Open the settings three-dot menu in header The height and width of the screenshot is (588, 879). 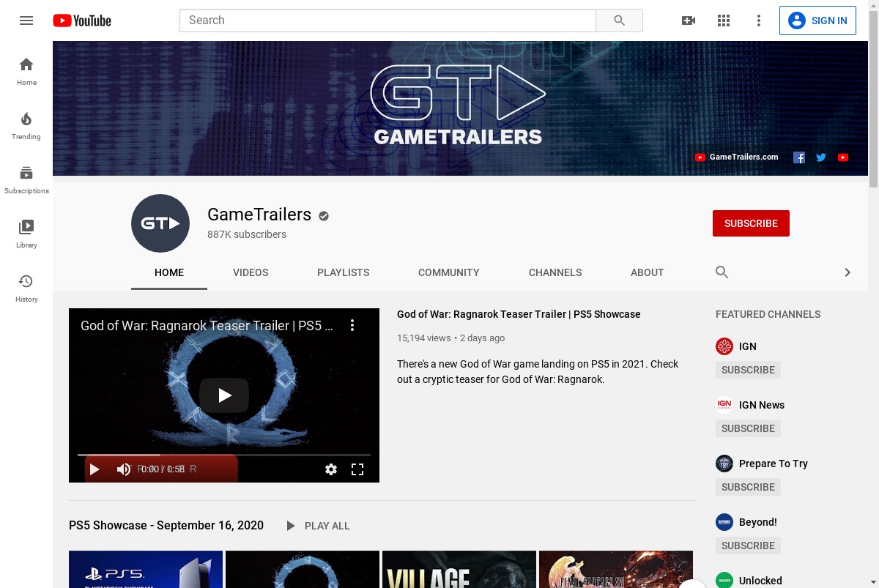coord(759,21)
